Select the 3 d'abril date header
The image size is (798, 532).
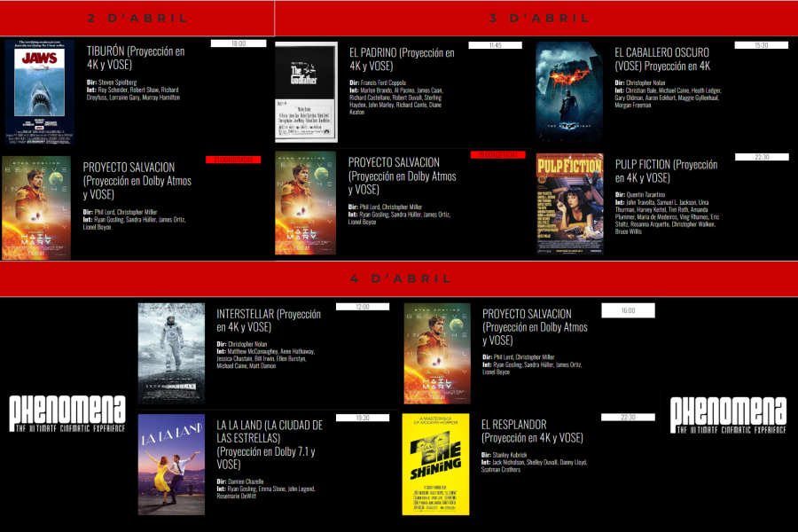tap(539, 18)
